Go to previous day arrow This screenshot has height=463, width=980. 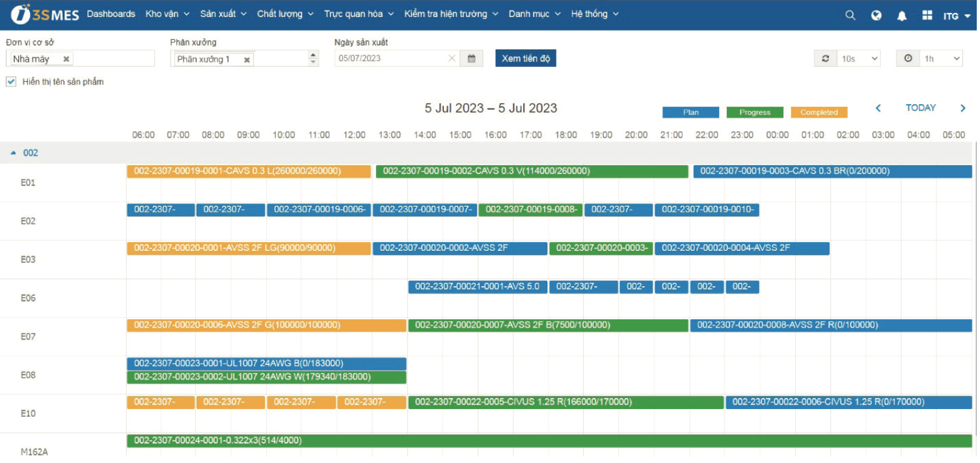878,109
